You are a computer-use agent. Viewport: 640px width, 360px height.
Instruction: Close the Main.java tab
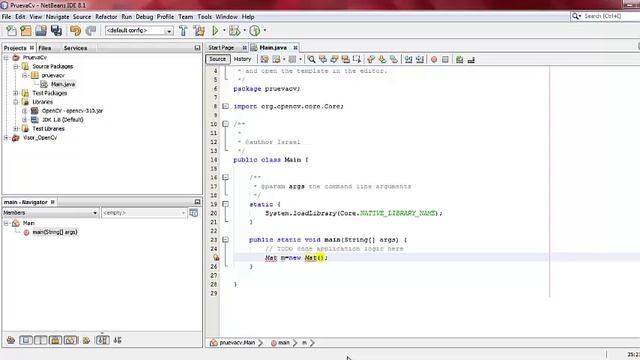(x=295, y=48)
